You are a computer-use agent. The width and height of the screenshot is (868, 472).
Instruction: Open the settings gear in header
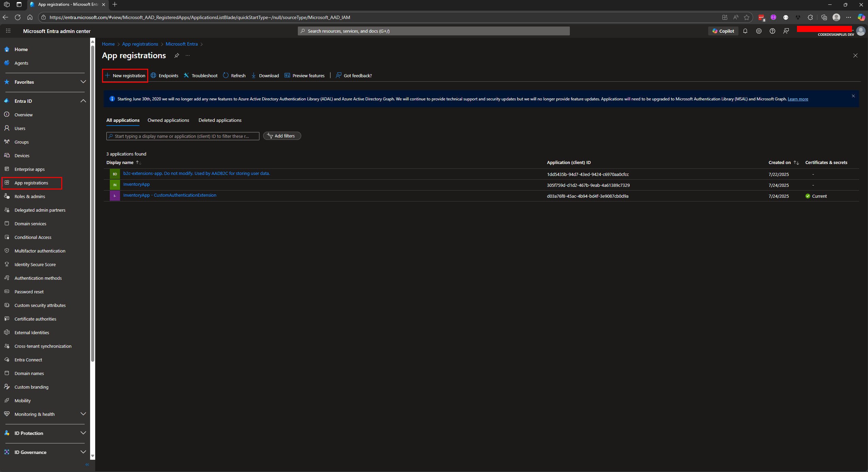(x=759, y=31)
